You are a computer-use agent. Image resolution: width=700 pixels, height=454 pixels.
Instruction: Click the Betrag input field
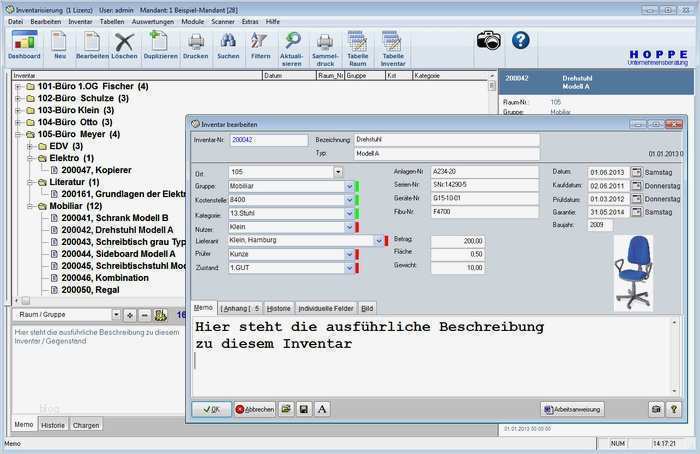point(457,241)
